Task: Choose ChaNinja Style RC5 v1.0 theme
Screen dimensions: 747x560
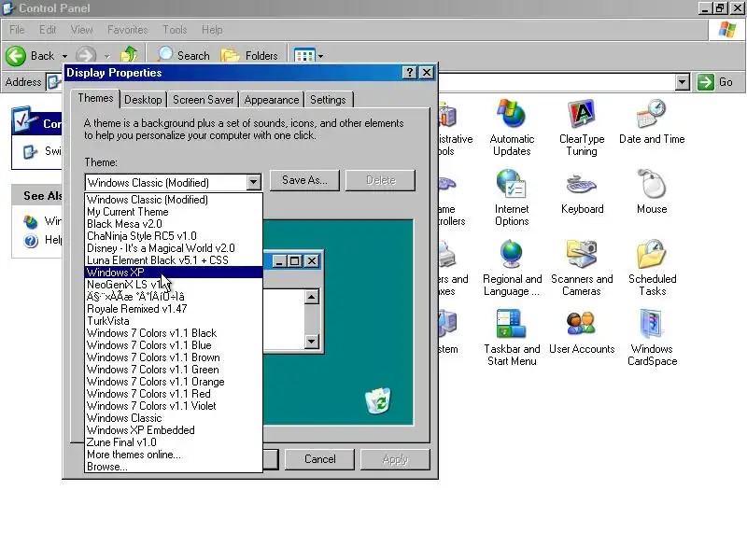Action: (x=174, y=236)
